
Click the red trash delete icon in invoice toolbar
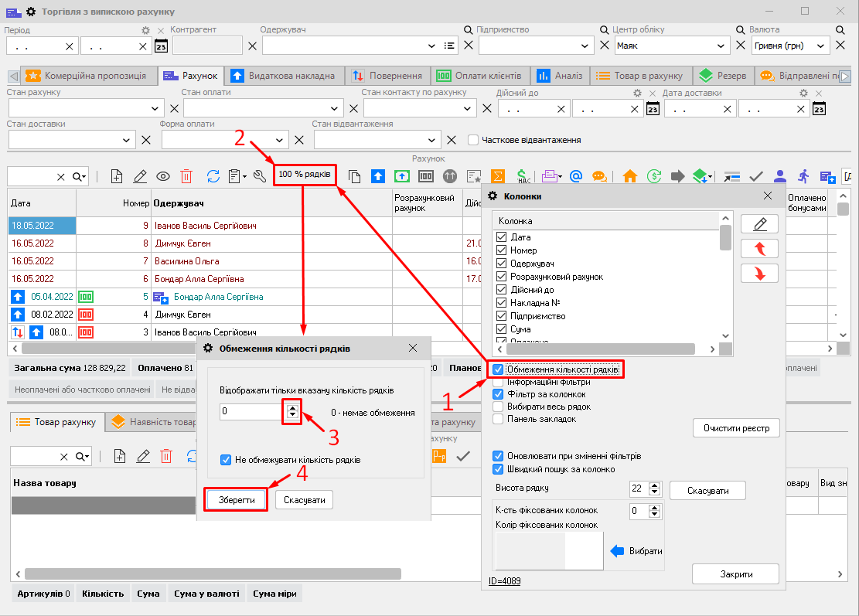pyautogui.click(x=186, y=176)
